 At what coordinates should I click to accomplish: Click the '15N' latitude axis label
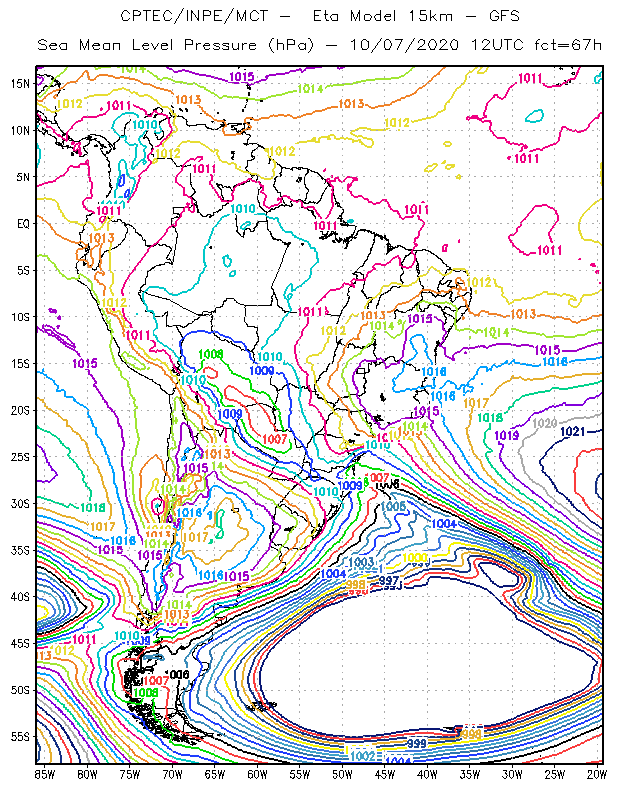pos(20,84)
